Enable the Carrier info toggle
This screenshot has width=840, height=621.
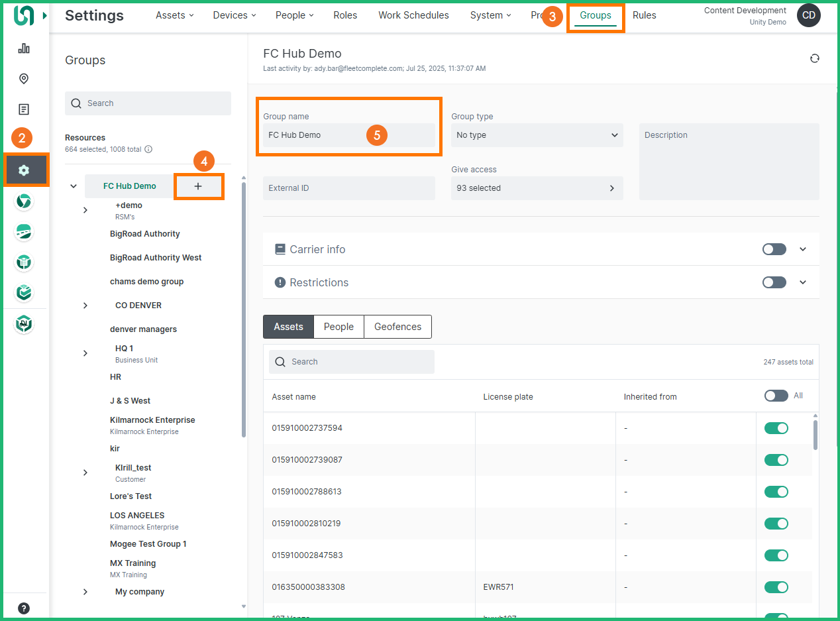[774, 249]
